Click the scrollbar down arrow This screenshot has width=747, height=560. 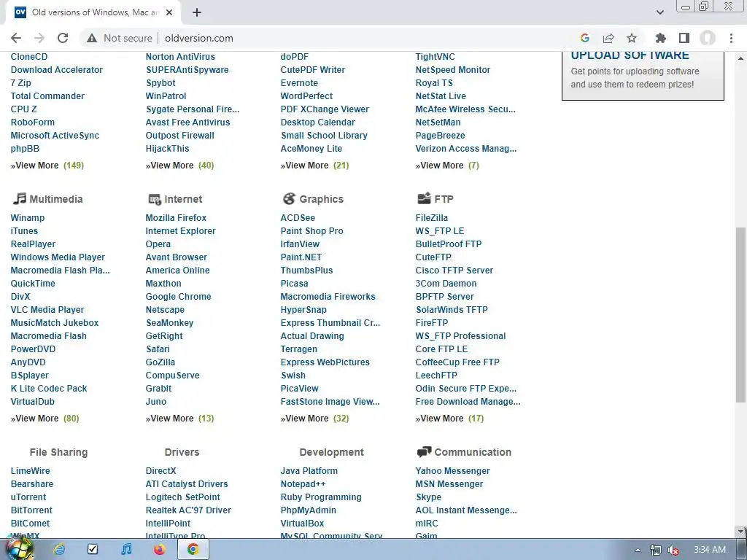(740, 531)
